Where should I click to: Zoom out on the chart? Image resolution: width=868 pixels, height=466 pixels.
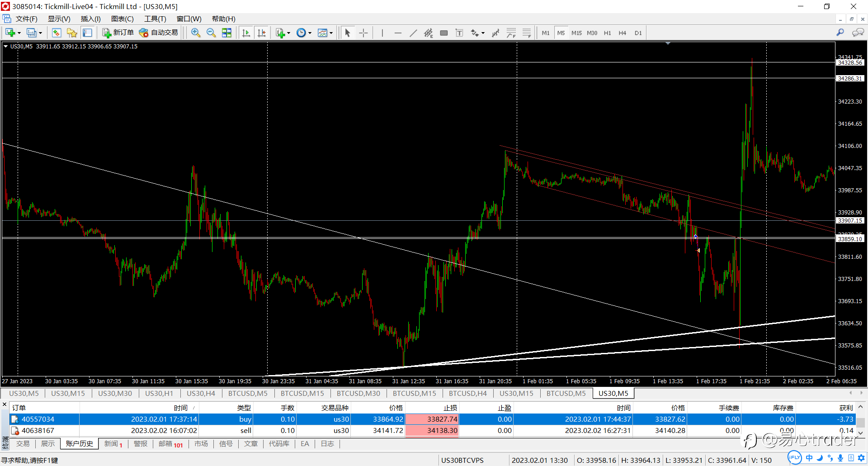click(x=211, y=33)
